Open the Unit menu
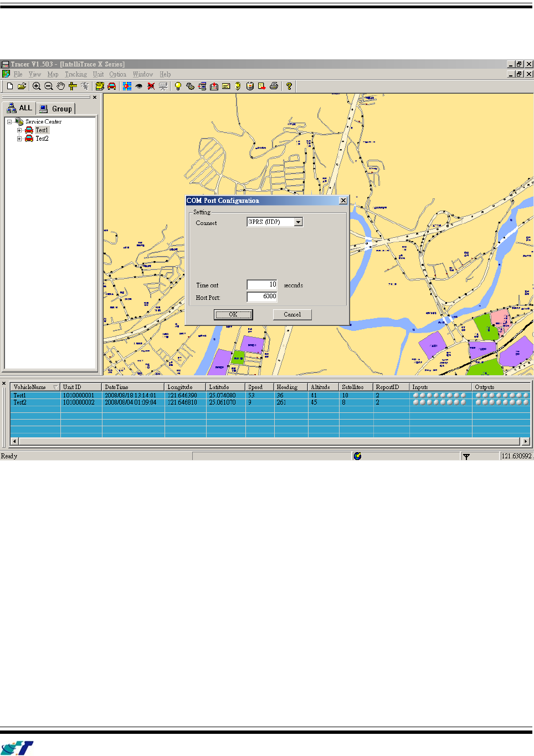The width and height of the screenshot is (534, 756). point(98,74)
